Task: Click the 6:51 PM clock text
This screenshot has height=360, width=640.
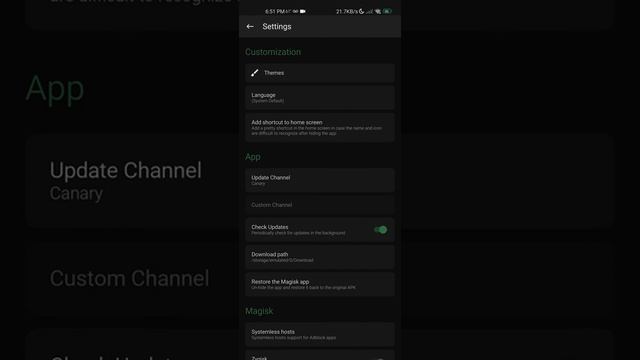Action: click(x=275, y=11)
